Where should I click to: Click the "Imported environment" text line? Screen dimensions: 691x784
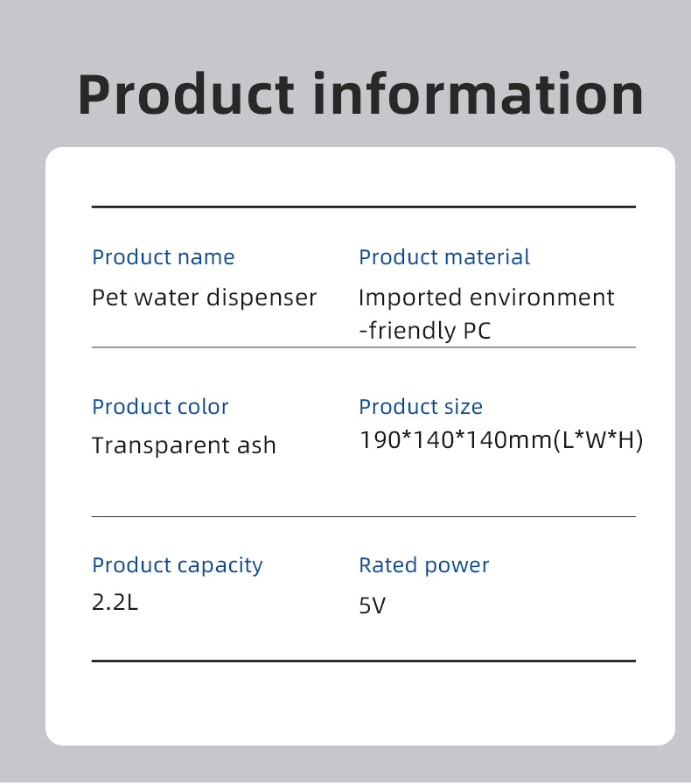click(x=486, y=297)
